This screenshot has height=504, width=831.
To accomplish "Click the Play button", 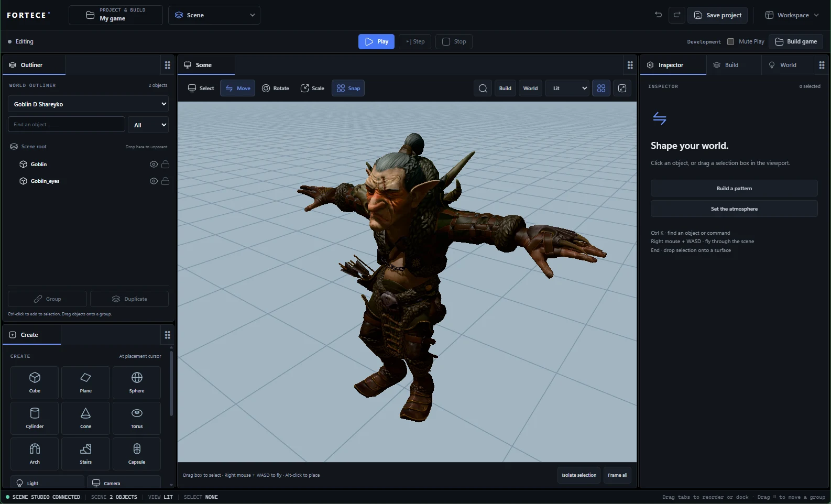I will pyautogui.click(x=376, y=41).
